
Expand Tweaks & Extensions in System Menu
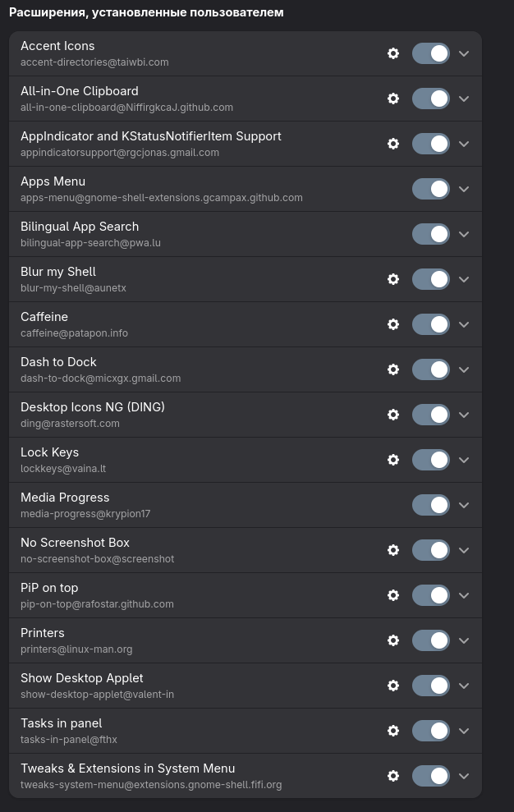pos(464,776)
